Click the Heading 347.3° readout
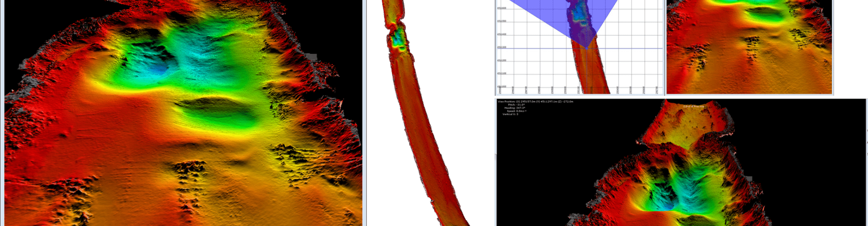 (515, 108)
